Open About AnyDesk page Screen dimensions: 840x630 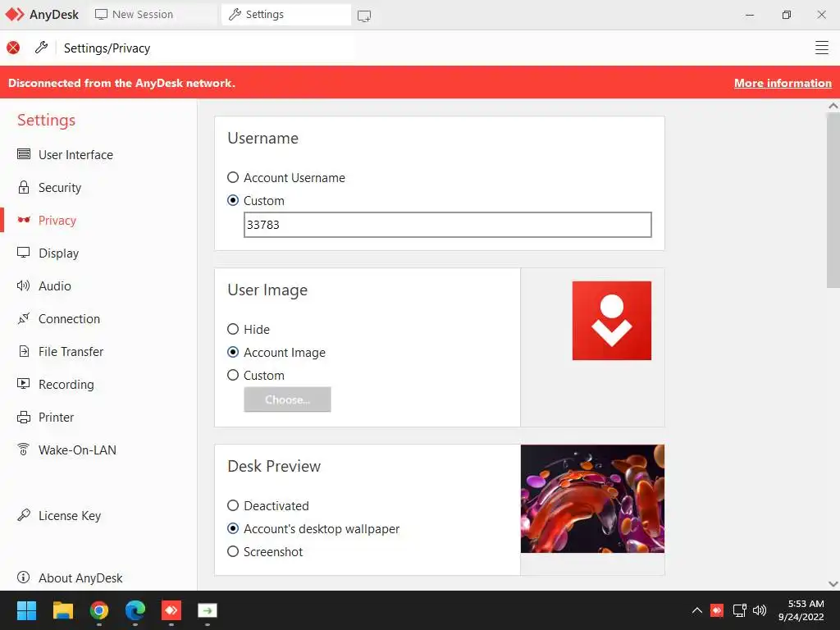click(80, 577)
